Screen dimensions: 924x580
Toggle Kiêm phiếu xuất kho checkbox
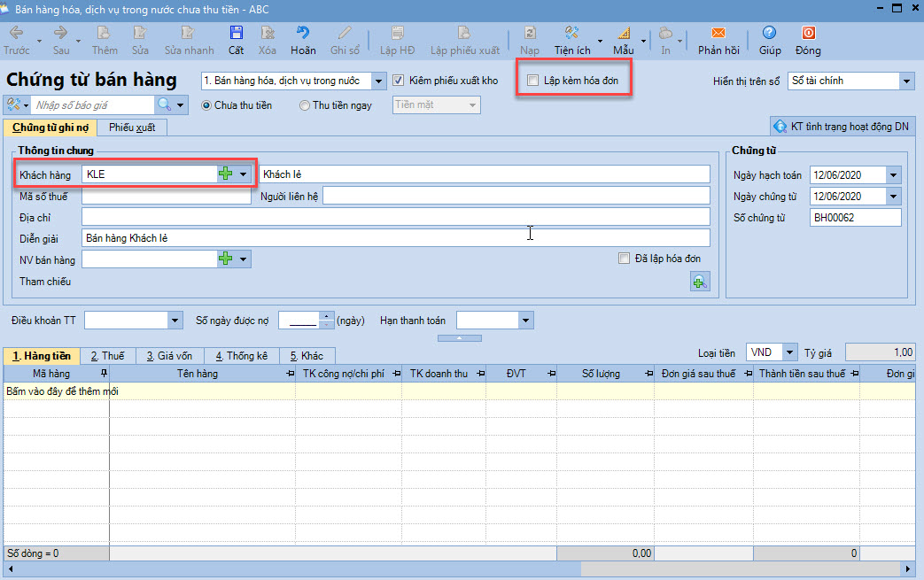[x=399, y=81]
